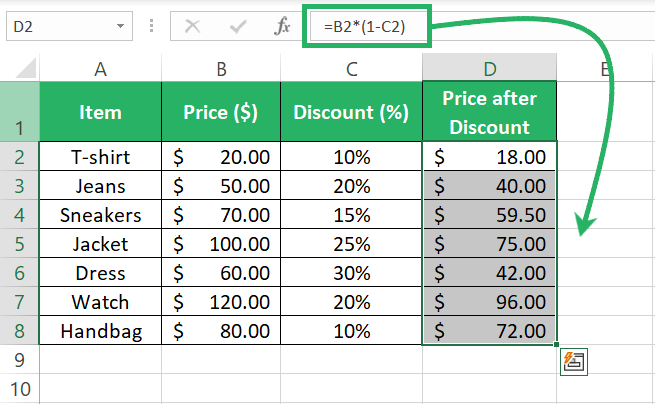655x404 pixels.
Task: Select the $100.00 price cell
Action: (221, 243)
